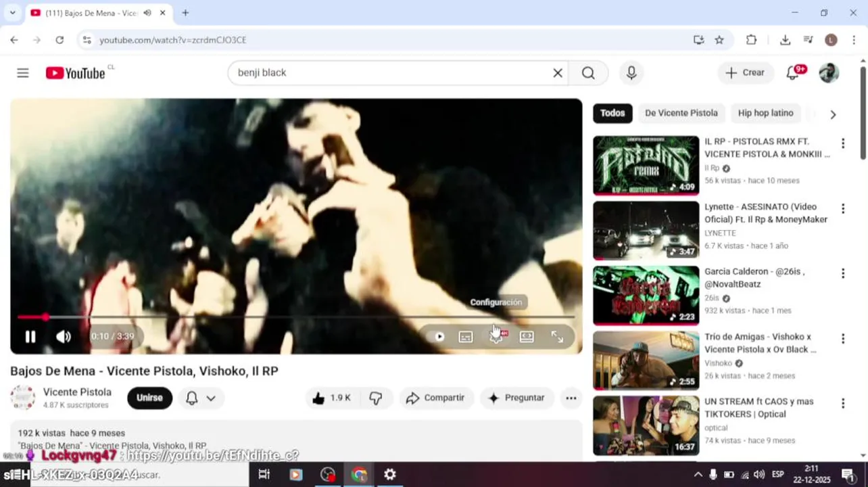Image resolution: width=868 pixels, height=487 pixels.
Task: Select the Hip hop latino chip
Action: (x=765, y=114)
